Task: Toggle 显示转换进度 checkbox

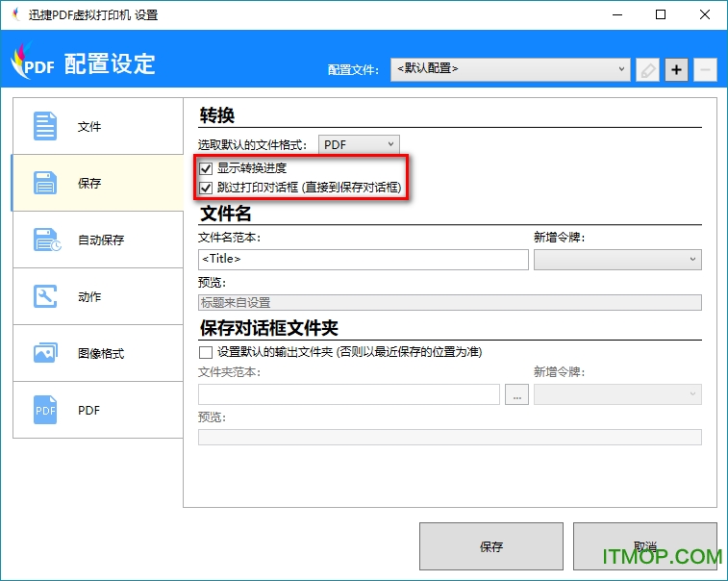Action: pyautogui.click(x=206, y=168)
